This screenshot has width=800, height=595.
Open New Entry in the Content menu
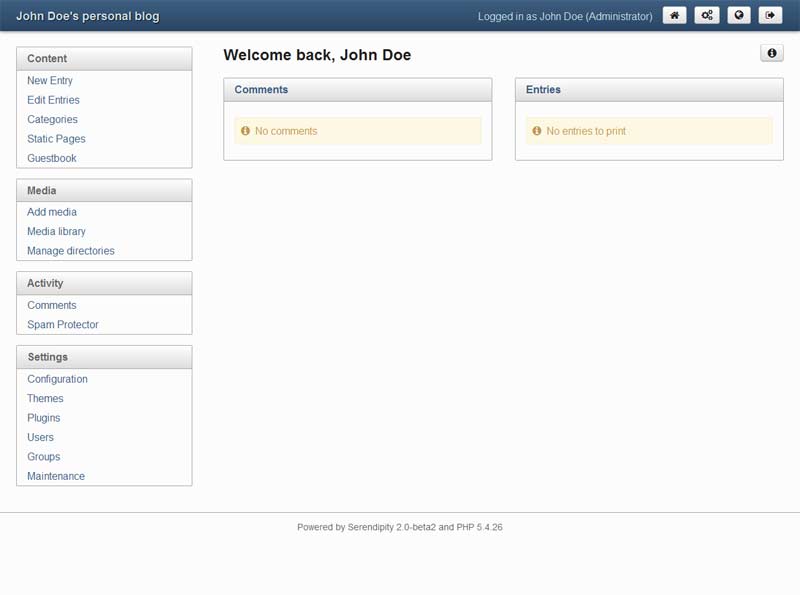point(50,81)
